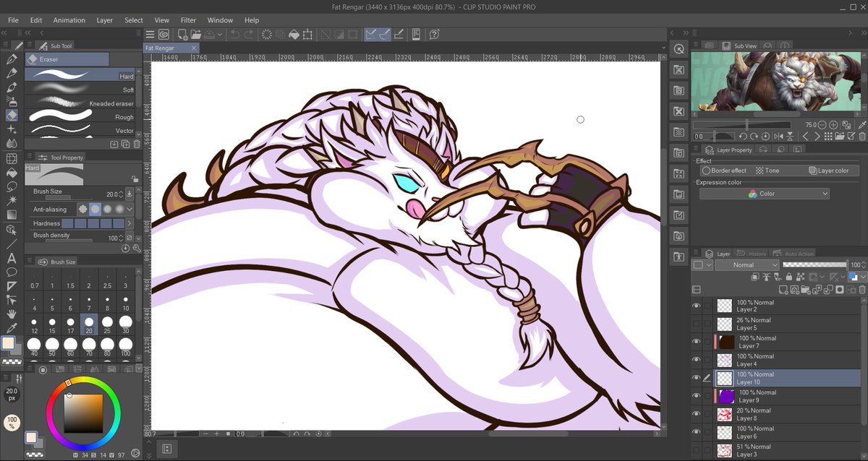This screenshot has height=461, width=868.
Task: Open Save dropdown arrow in command bar
Action: pyautogui.click(x=221, y=34)
